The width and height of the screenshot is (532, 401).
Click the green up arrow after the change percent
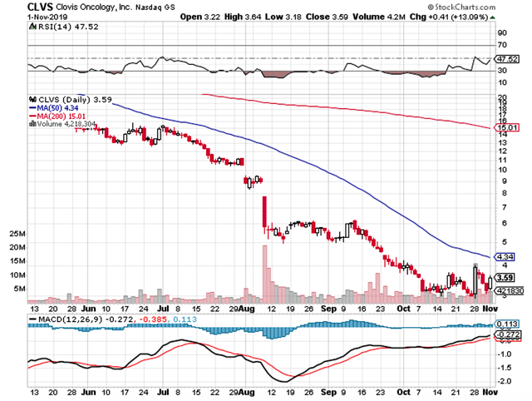pyautogui.click(x=492, y=17)
